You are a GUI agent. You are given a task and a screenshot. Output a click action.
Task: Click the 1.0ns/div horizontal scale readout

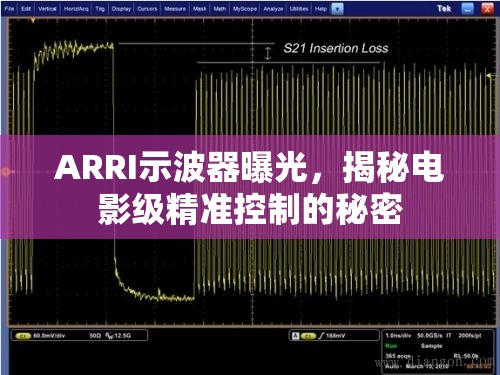tap(398, 336)
